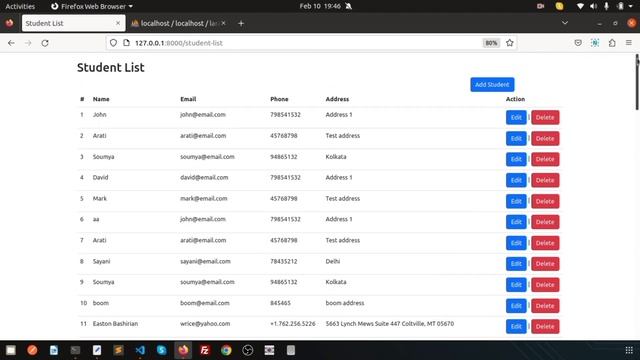Bookmark this page with the star icon
Viewport: 640px width, 360px height.
(509, 43)
